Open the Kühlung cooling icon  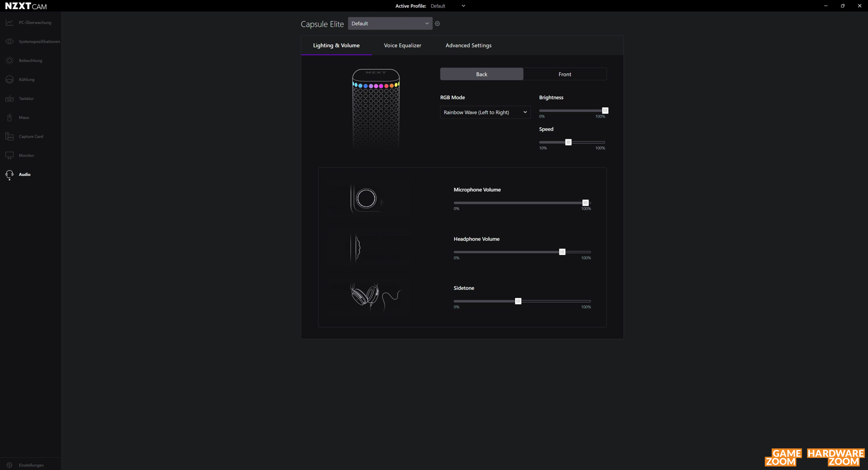[x=10, y=79]
